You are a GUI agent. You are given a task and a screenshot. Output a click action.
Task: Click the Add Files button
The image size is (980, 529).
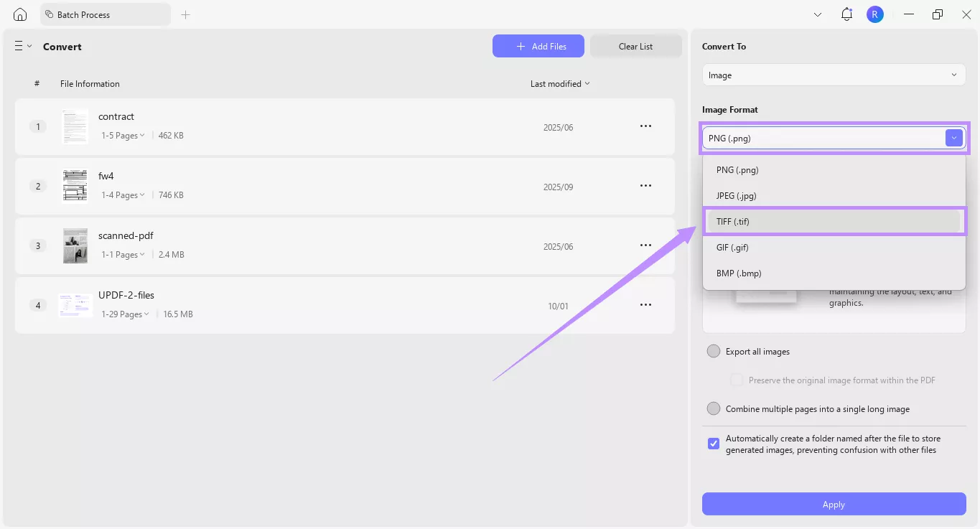point(538,47)
